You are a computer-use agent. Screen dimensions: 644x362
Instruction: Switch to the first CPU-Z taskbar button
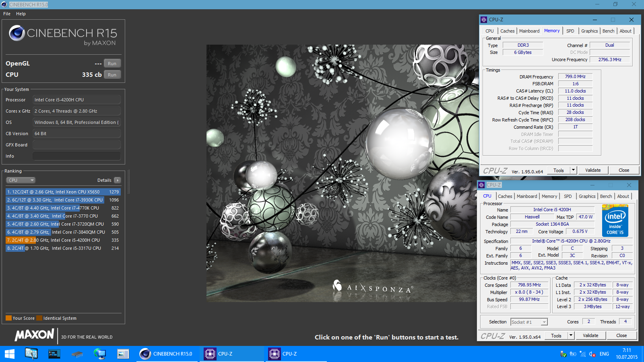tap(231, 354)
